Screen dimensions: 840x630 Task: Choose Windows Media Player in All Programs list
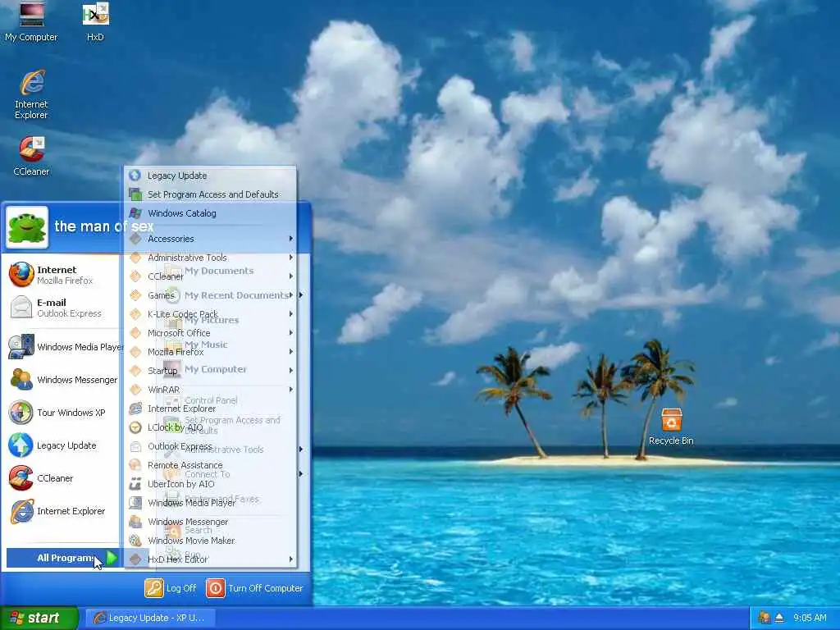(x=211, y=503)
